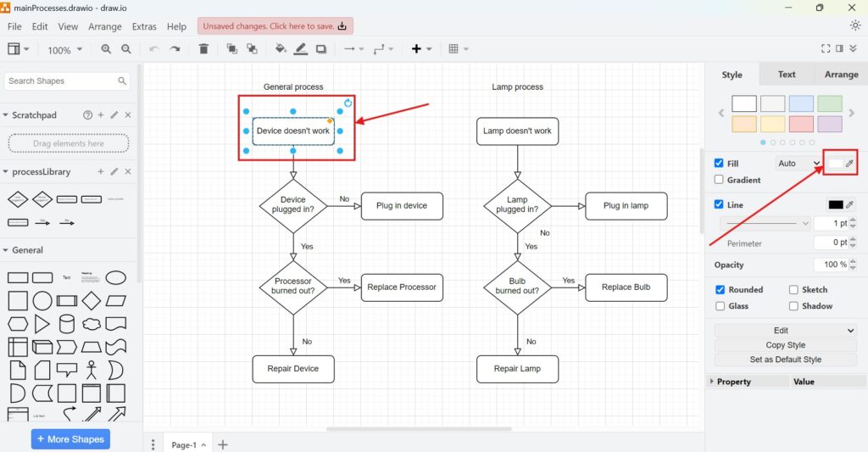Viewport: 868px width, 452px height.
Task: Click Set as Default Style button
Action: point(785,360)
